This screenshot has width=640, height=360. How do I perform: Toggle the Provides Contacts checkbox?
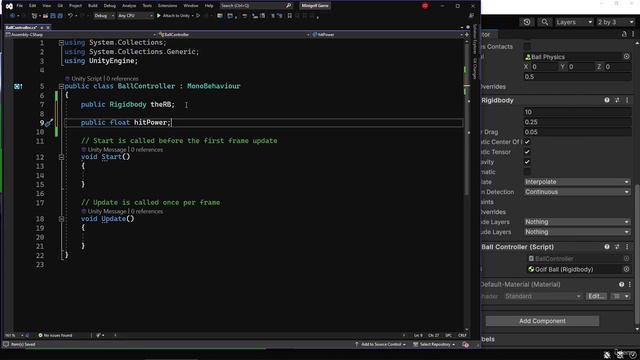pos(527,46)
